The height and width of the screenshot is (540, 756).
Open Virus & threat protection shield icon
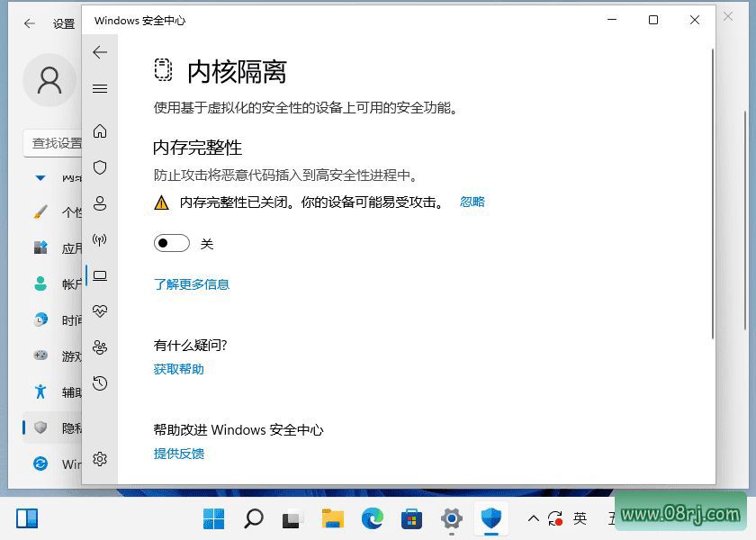click(x=100, y=167)
